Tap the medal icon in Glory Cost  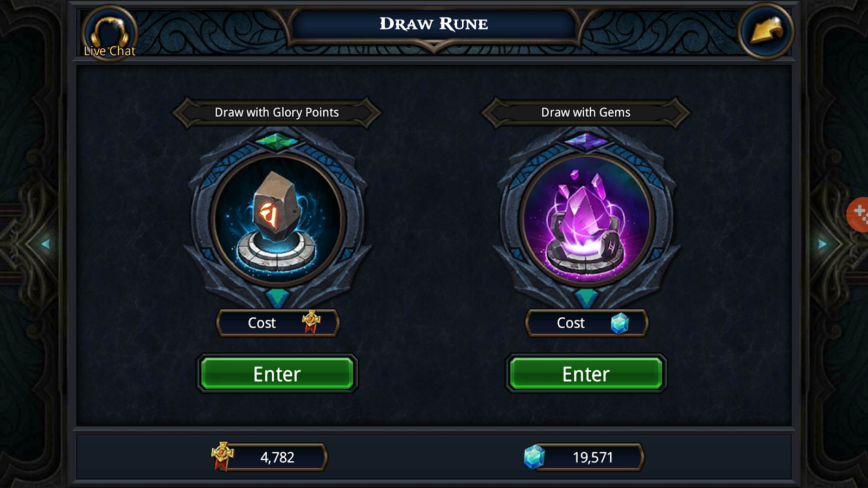click(311, 322)
